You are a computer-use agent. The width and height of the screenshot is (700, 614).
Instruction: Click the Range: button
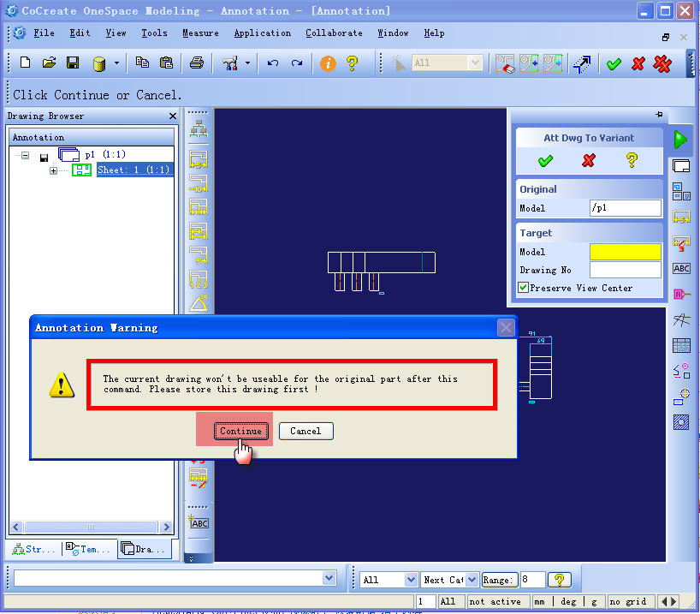(x=500, y=580)
